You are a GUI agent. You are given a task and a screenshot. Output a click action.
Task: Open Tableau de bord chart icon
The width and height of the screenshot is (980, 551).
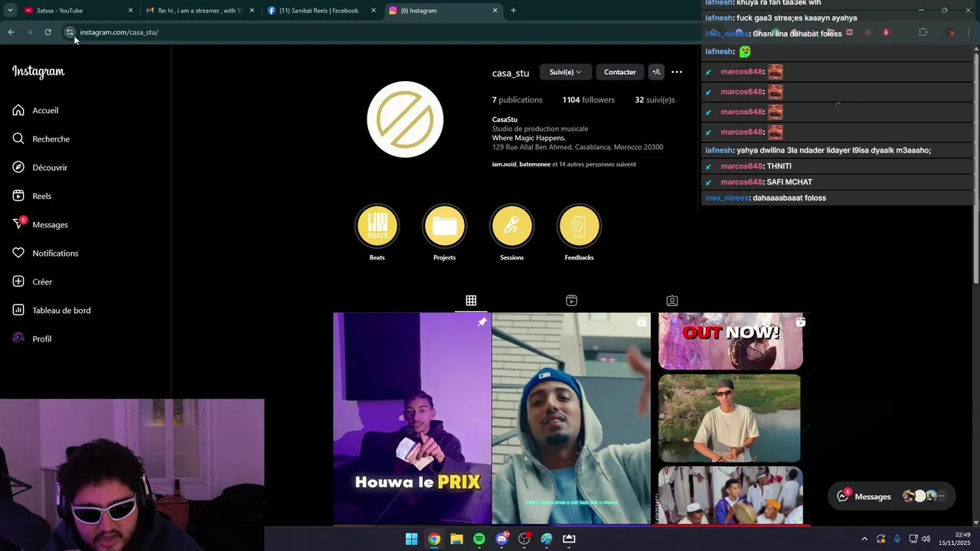pyautogui.click(x=18, y=310)
